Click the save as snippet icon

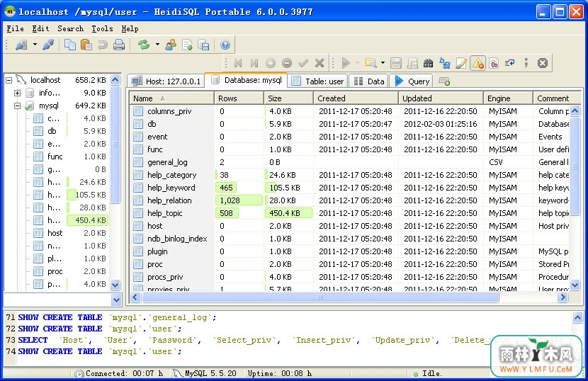[412, 63]
